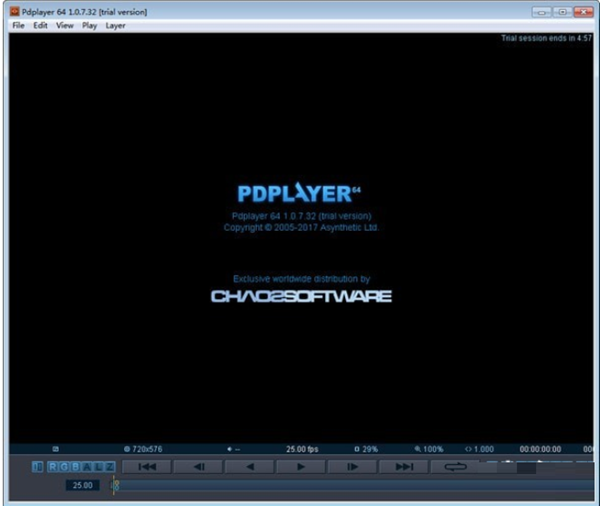This screenshot has height=506, width=600.
Task: Step back one frame
Action: click(198, 466)
